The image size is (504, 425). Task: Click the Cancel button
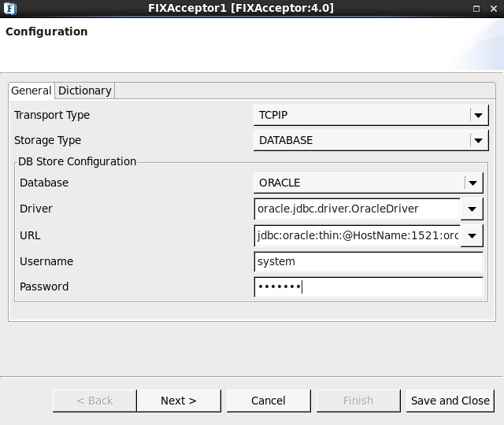pos(269,401)
